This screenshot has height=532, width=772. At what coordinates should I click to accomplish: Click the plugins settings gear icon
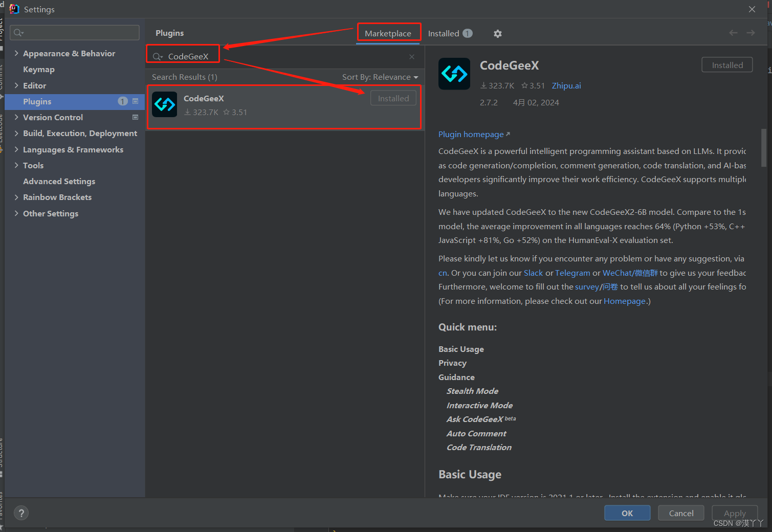tap(497, 34)
